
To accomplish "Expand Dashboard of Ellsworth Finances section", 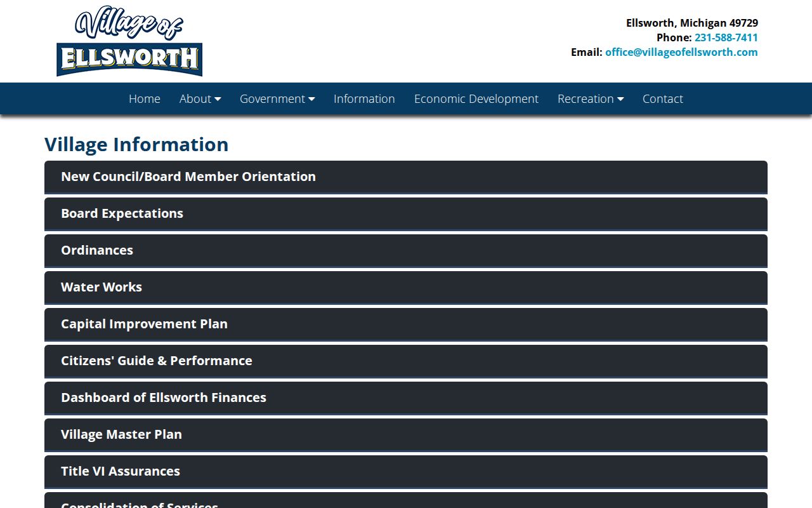I will (406, 398).
